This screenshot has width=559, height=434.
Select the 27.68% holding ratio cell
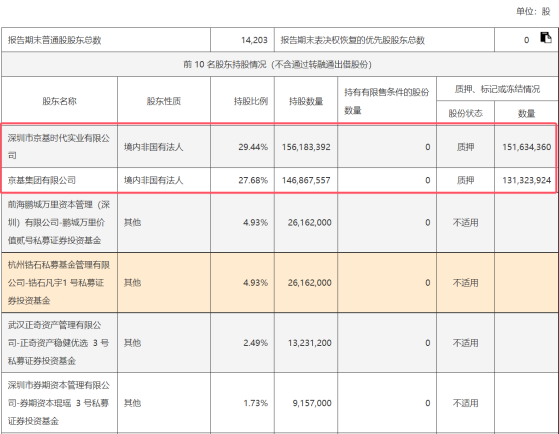pyautogui.click(x=242, y=180)
